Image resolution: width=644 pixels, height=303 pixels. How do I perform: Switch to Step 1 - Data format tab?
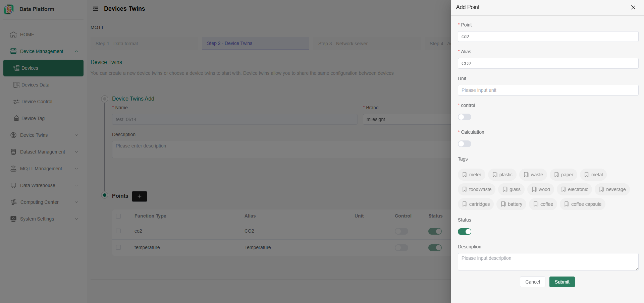click(117, 44)
